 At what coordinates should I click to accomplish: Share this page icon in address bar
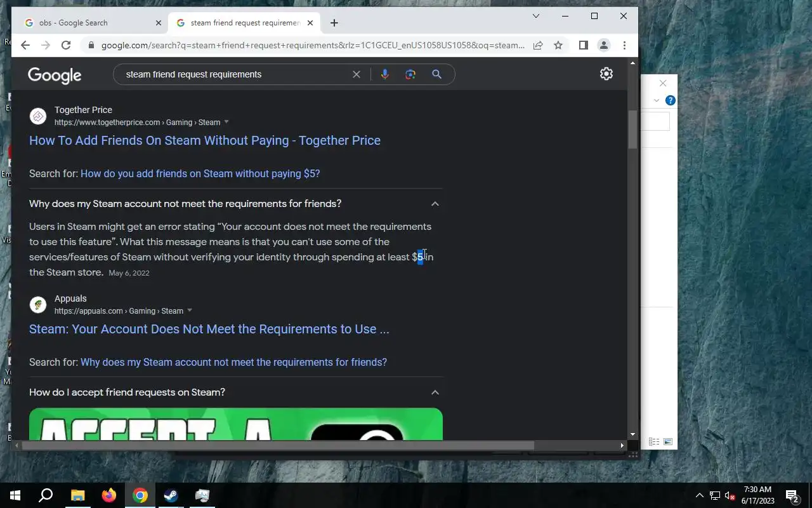(x=538, y=45)
